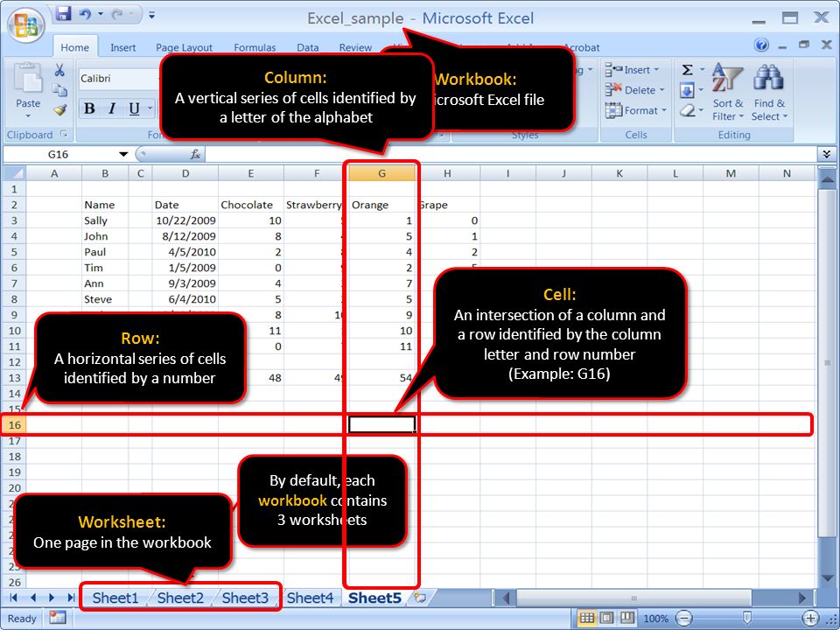Open the Format cells dropdown

tap(636, 110)
